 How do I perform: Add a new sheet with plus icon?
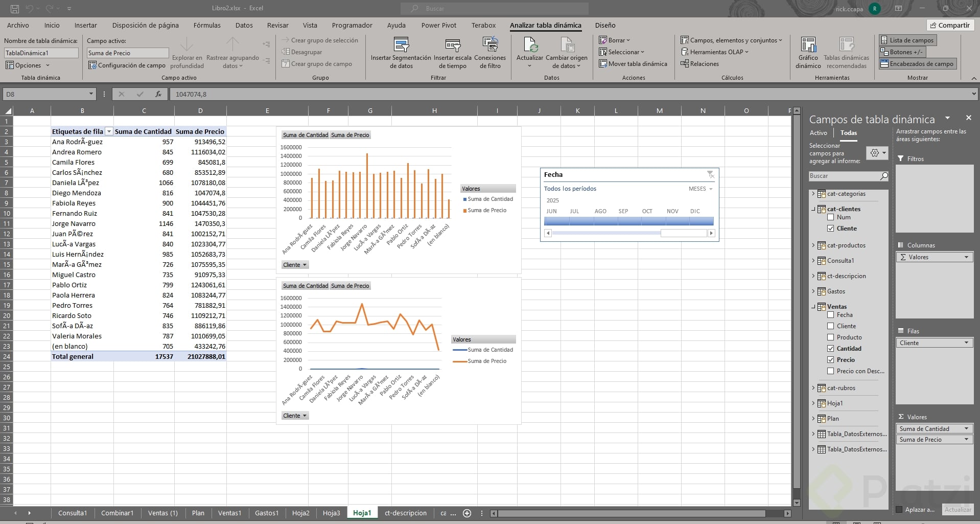(x=466, y=513)
